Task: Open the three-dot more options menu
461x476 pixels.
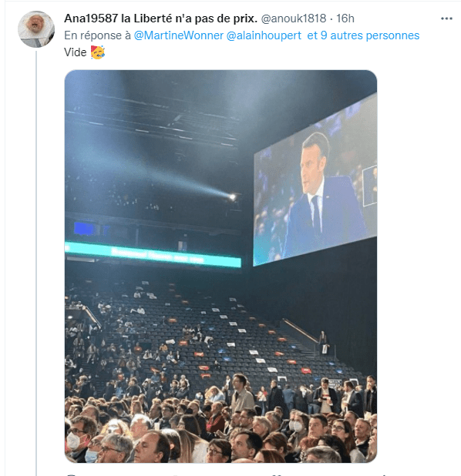Action: [x=446, y=18]
